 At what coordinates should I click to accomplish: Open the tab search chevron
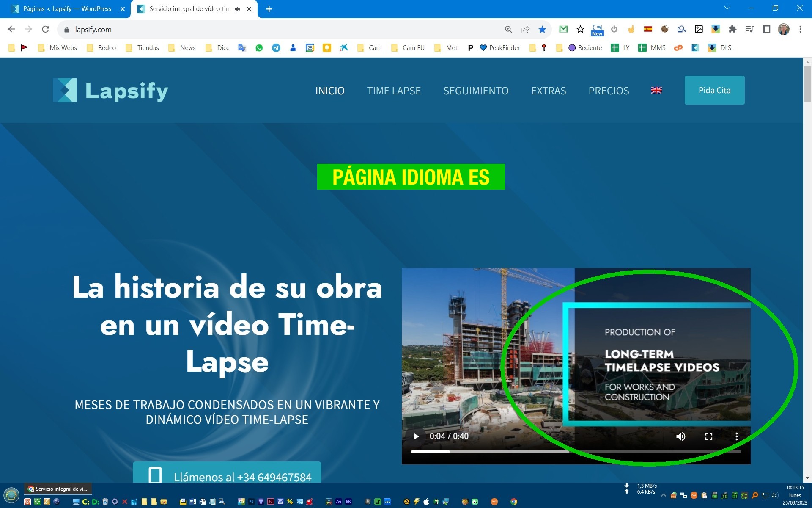(x=727, y=8)
